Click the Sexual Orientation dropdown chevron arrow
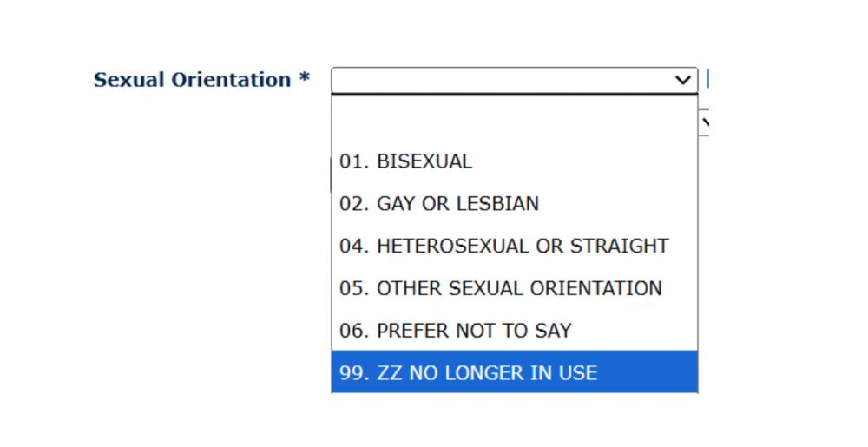868x447 pixels. (684, 80)
